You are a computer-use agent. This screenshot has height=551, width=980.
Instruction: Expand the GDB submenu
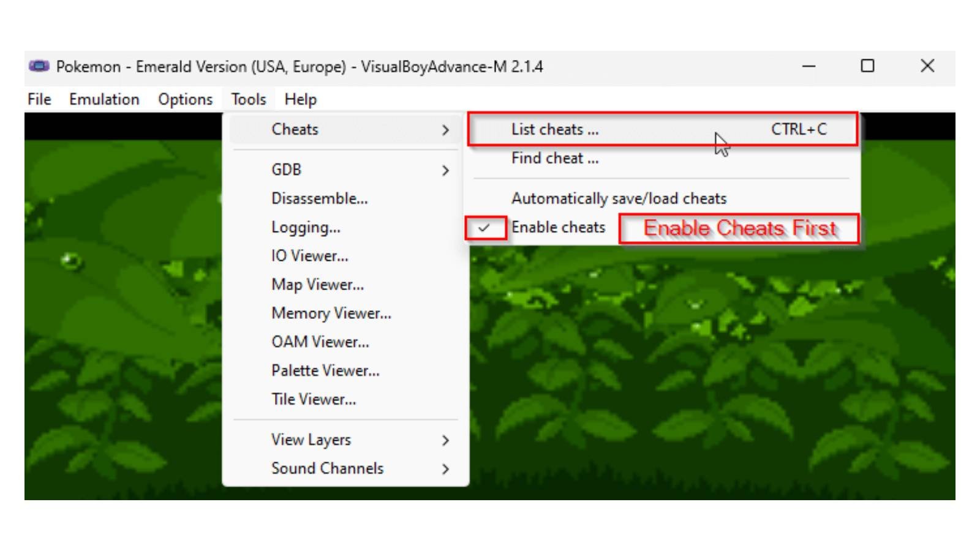[x=345, y=170]
